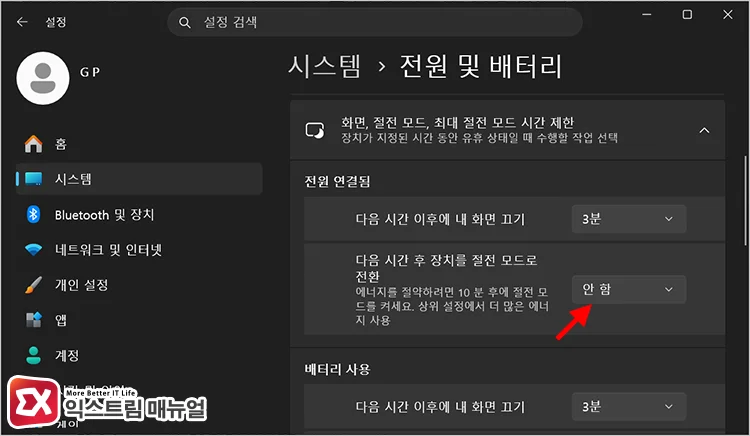Click 시스템 breadcrumb link
750x436 pixels.
click(324, 66)
